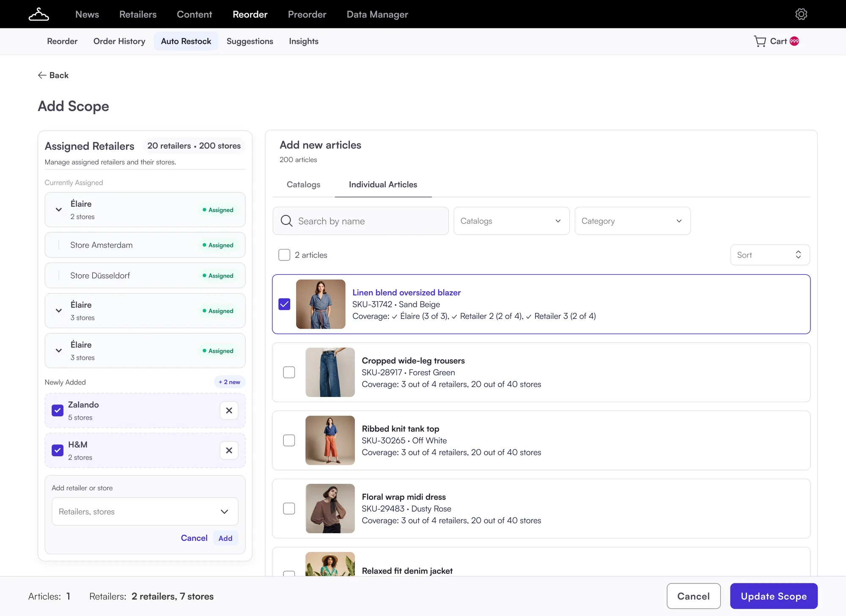Open the Floral wrap midi dress thumbnail
Image resolution: width=846 pixels, height=616 pixels.
[330, 508]
